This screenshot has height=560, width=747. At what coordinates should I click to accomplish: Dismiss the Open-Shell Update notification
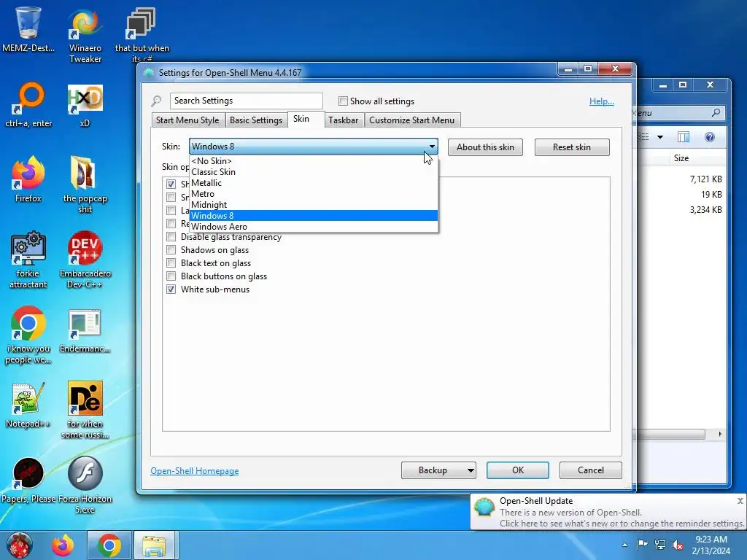[740, 501]
